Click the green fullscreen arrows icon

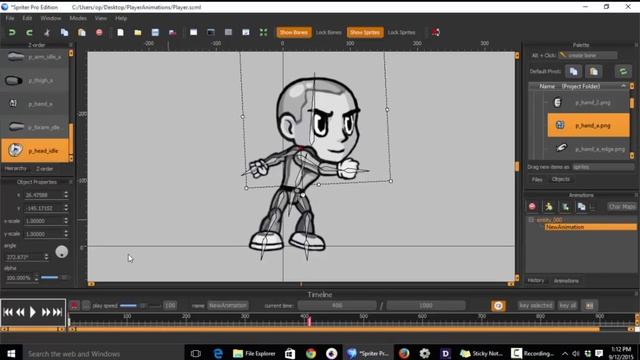[x=263, y=32]
